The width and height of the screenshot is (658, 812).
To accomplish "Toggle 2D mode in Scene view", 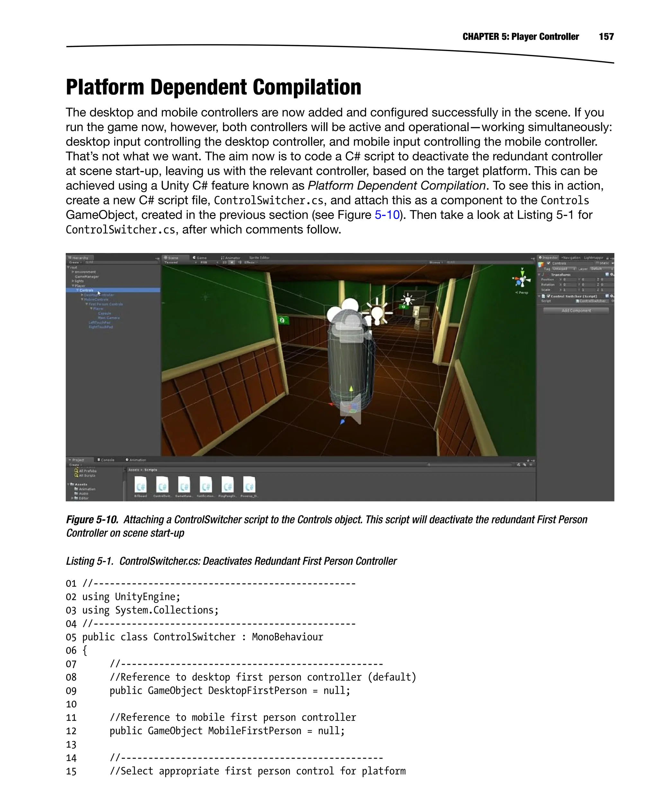I will (224, 262).
